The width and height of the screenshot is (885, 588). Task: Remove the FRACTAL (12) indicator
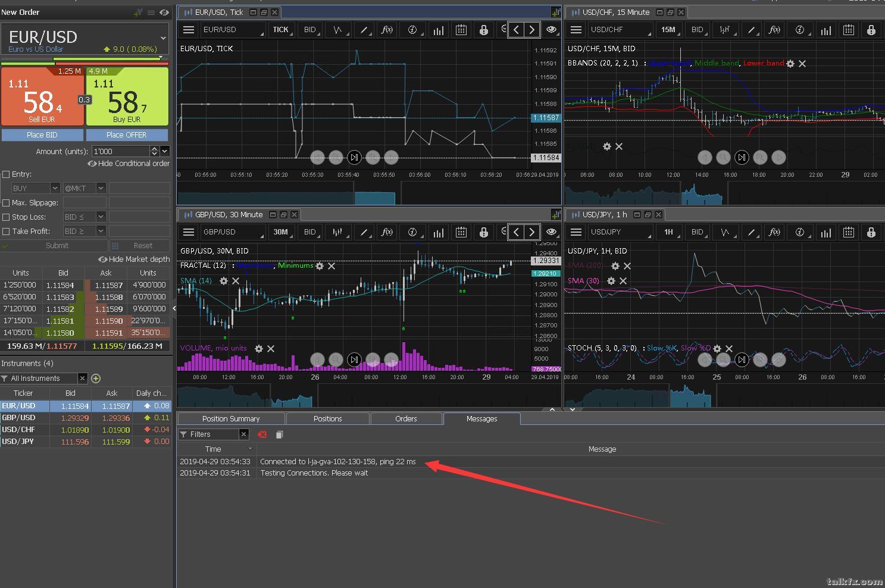(x=332, y=266)
